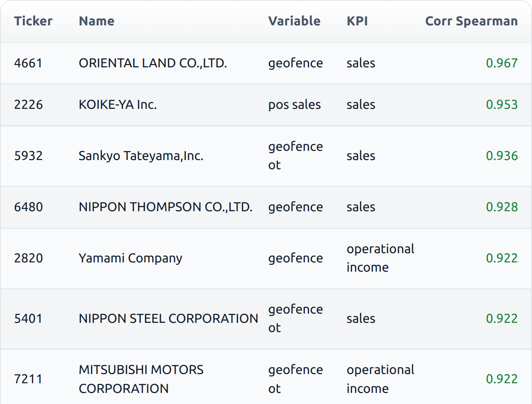The image size is (532, 404).
Task: Click the 0.967 correlation value
Action: point(501,63)
